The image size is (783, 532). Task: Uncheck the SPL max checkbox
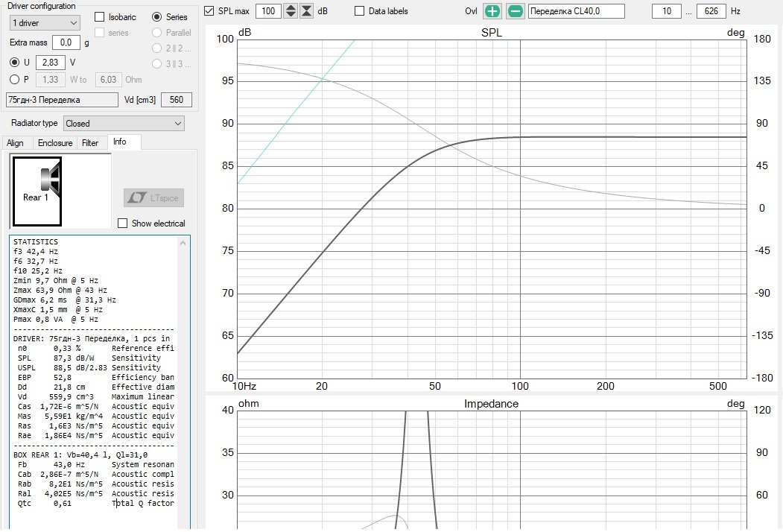[x=209, y=11]
